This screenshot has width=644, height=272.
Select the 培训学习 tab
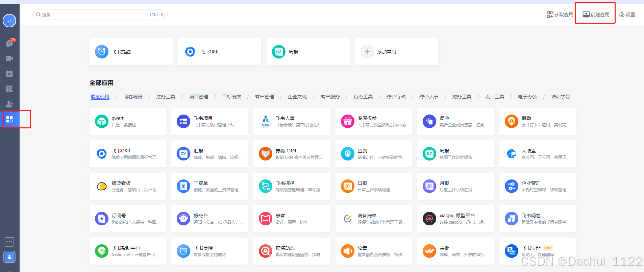tap(561, 97)
